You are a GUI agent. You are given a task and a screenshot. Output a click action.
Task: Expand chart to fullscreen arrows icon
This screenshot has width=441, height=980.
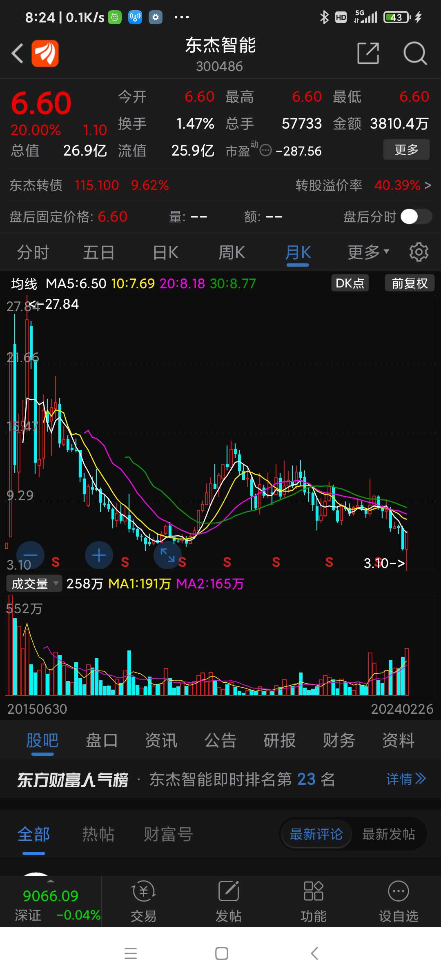coord(167,555)
